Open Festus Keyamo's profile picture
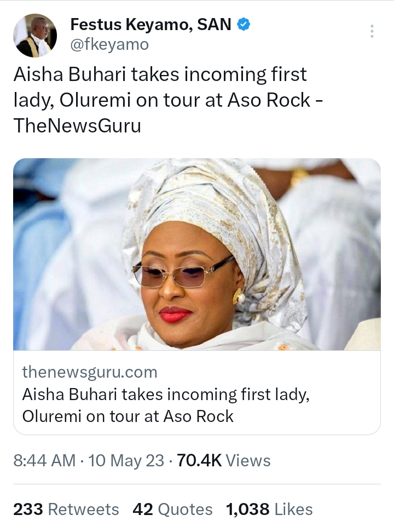 35,36
